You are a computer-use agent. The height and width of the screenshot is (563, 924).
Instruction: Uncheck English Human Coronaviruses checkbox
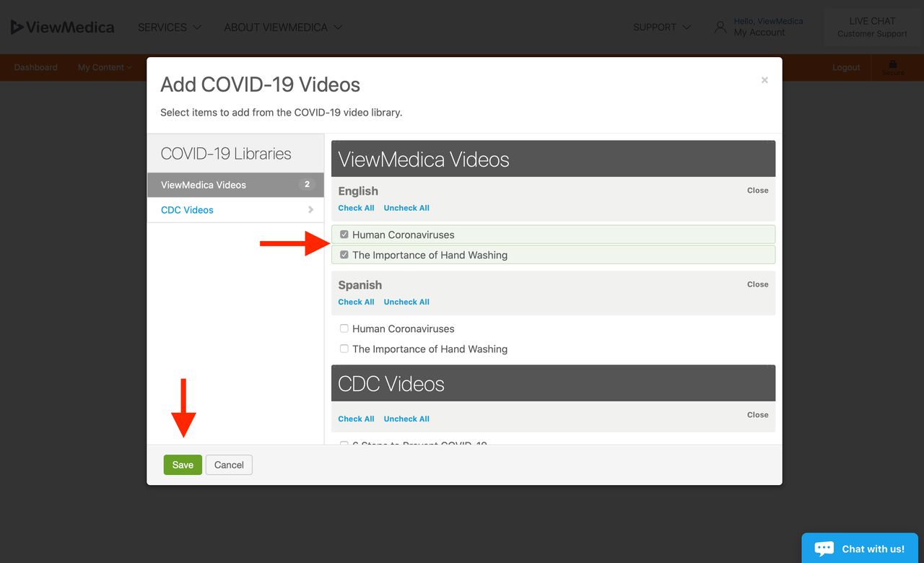[344, 235]
